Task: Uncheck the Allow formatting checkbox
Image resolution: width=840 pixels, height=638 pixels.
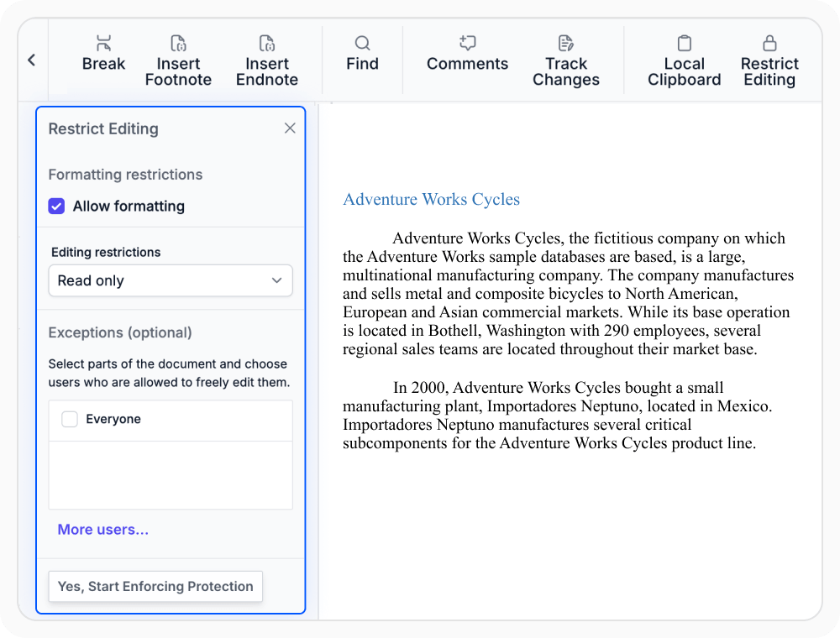Action: (x=56, y=206)
